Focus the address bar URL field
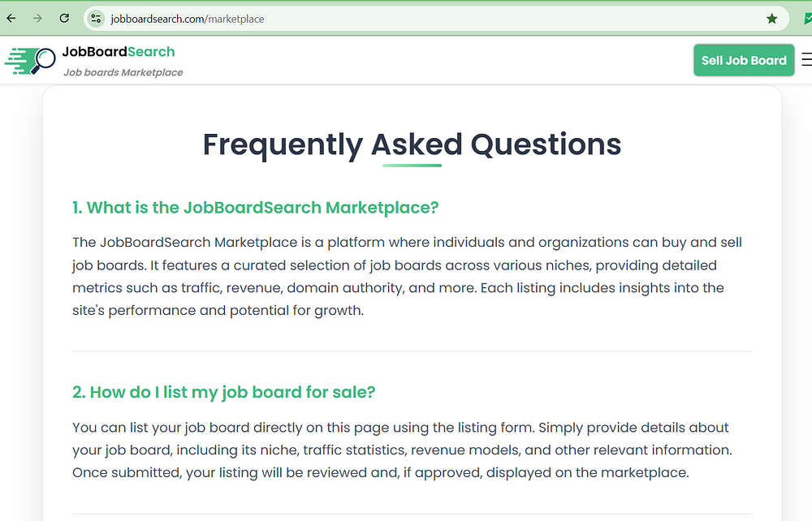Screen dimensions: 812x521 pos(406,18)
